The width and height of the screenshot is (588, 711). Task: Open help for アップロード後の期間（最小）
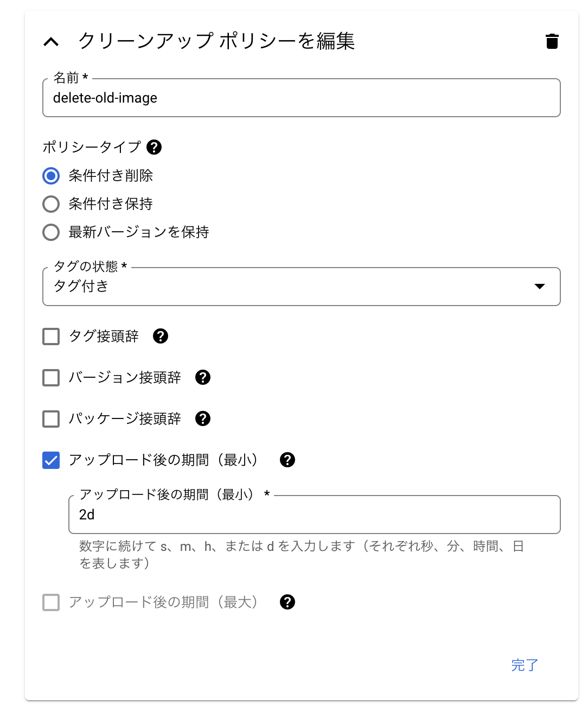point(287,460)
